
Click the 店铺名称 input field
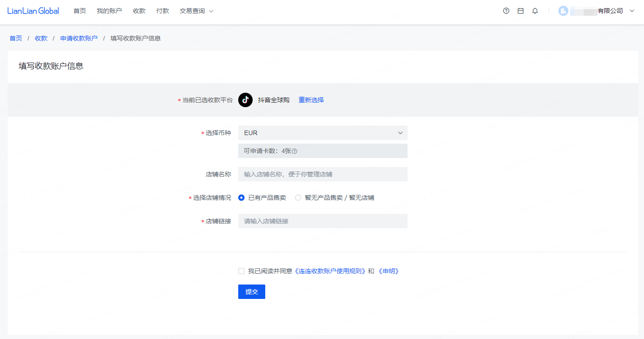(323, 174)
